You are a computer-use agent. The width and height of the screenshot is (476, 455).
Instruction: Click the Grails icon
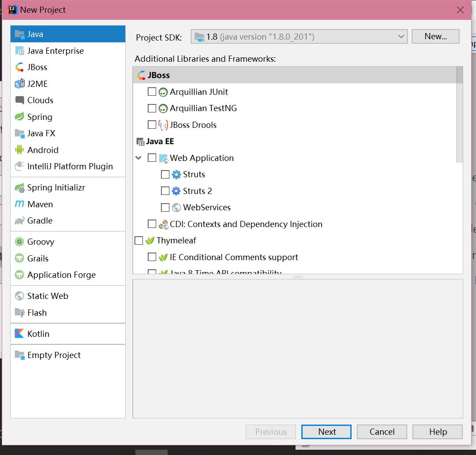tap(19, 258)
